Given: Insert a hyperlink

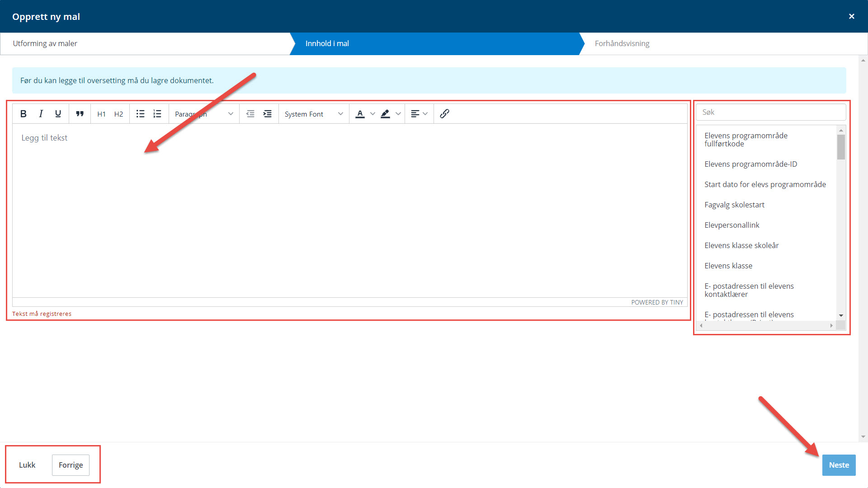Looking at the screenshot, I should point(444,114).
